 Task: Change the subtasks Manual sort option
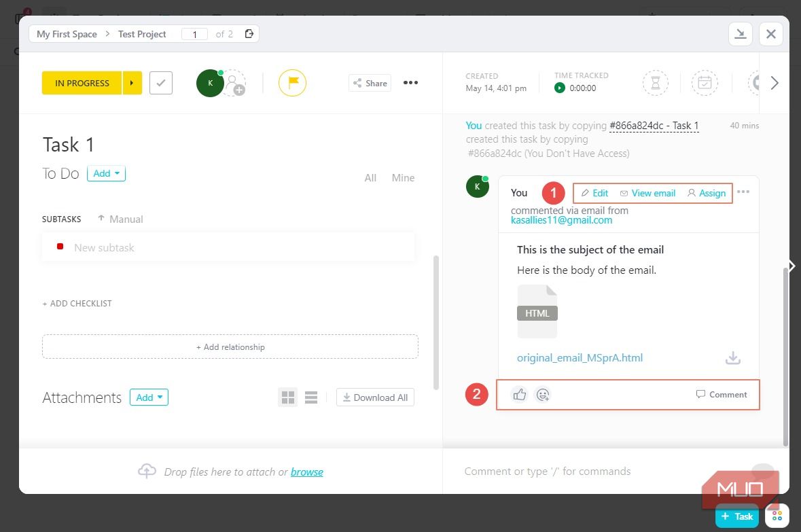click(120, 219)
